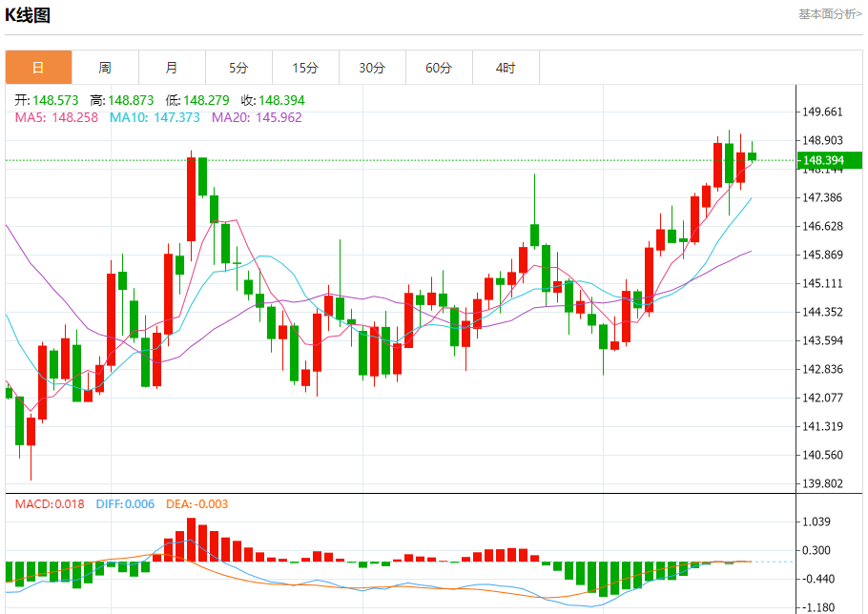Viewport: 868px width, 614px height.
Task: Switch to the 60分 timeframe
Action: click(x=439, y=68)
